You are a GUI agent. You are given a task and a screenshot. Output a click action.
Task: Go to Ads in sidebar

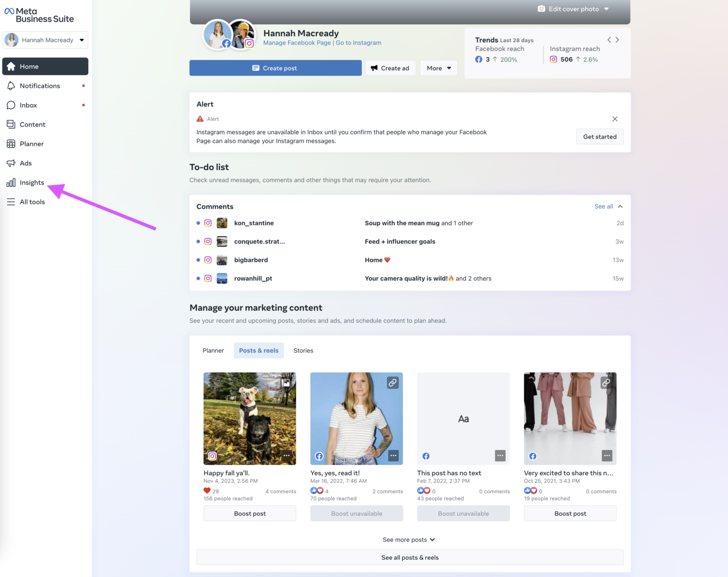point(45,163)
